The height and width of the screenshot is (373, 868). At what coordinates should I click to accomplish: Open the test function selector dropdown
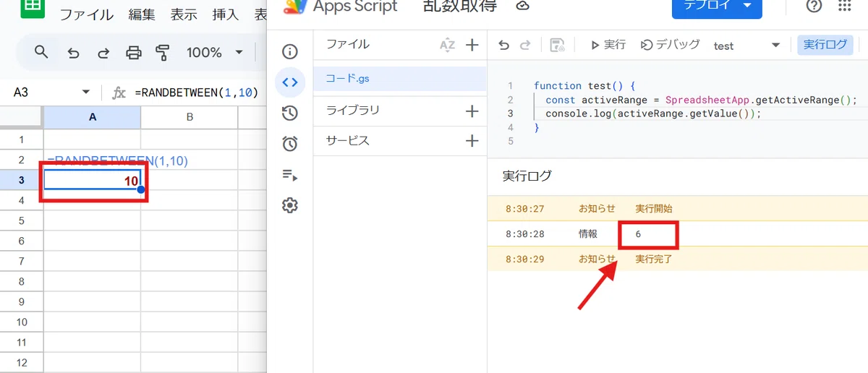[x=746, y=46]
